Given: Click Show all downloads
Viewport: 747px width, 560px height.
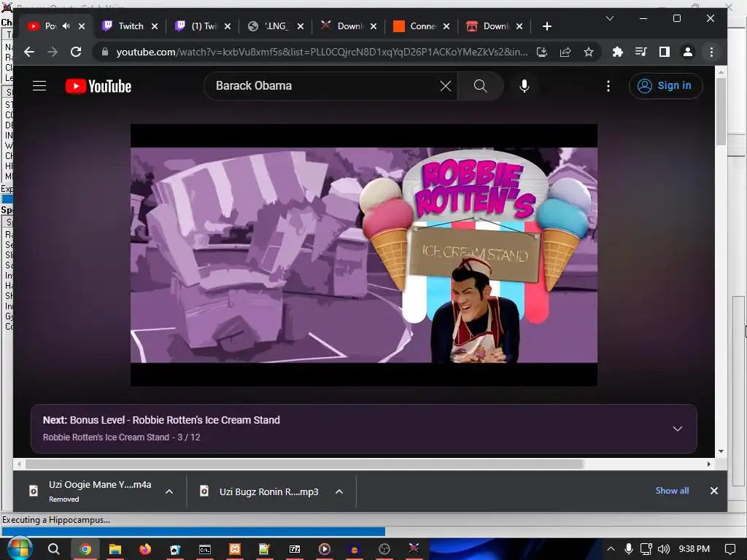Looking at the screenshot, I should click(x=672, y=491).
